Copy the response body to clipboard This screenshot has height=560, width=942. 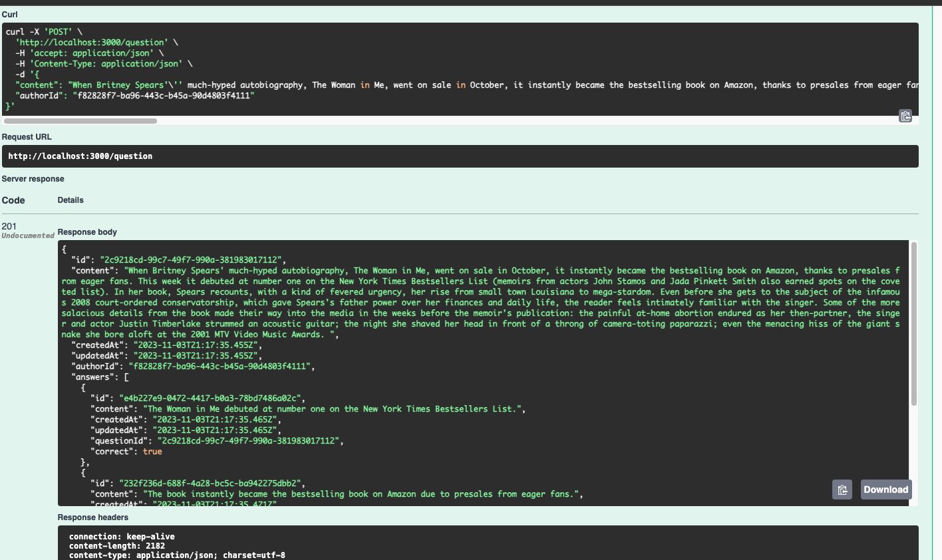tap(842, 490)
